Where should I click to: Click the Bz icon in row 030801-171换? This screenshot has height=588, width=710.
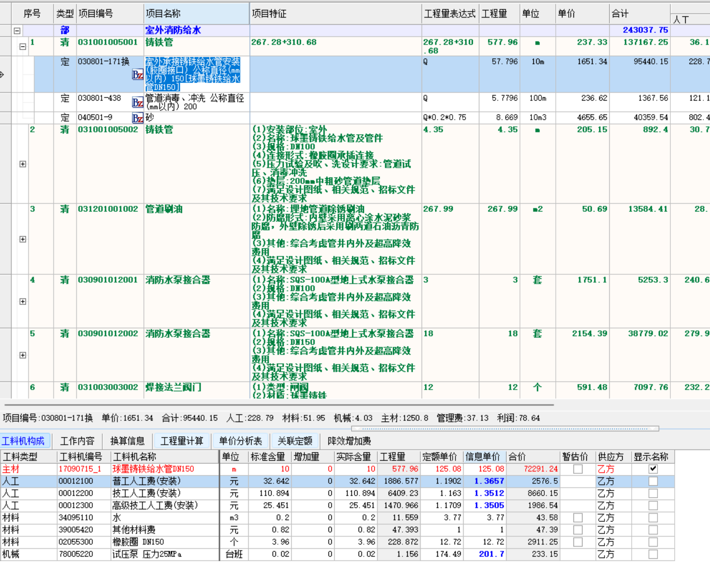pyautogui.click(x=138, y=75)
